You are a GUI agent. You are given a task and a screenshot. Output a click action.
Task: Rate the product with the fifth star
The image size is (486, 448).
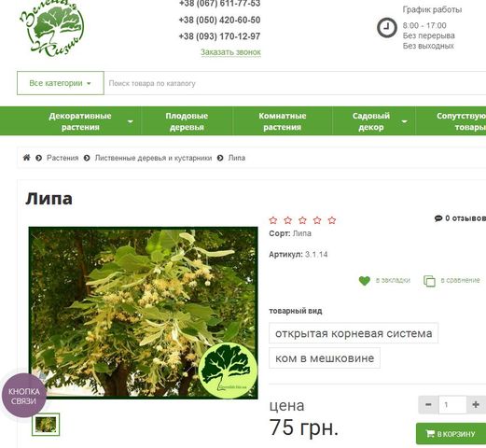332,220
